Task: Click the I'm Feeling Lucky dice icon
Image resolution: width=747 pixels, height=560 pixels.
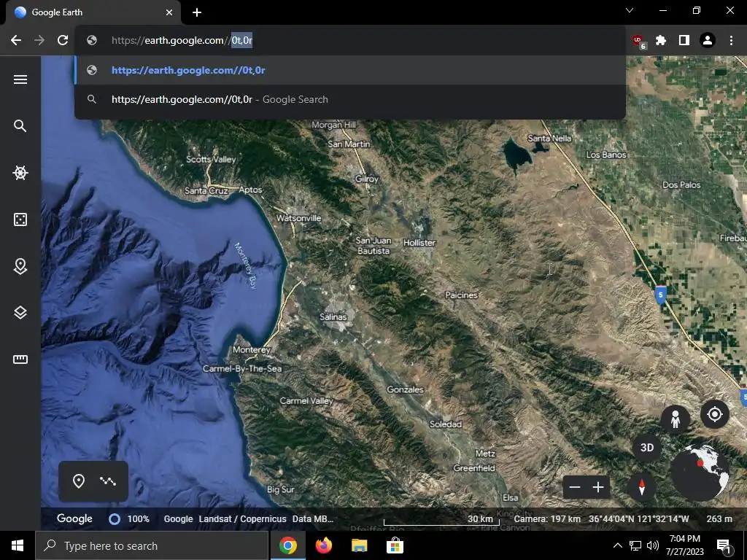Action: pyautogui.click(x=20, y=219)
